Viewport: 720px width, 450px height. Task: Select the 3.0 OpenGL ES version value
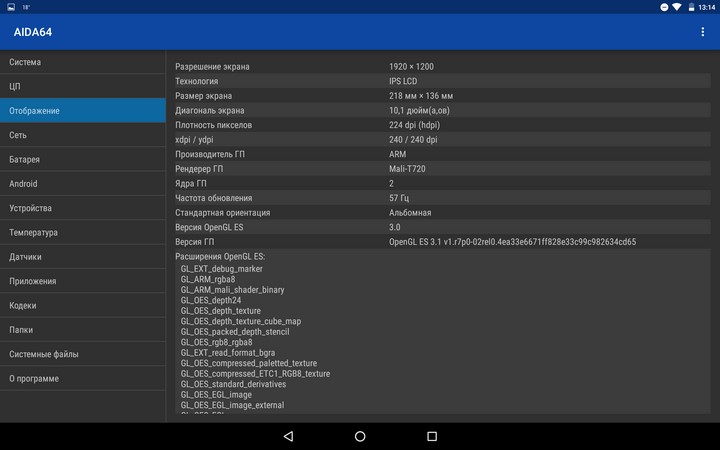tap(394, 227)
